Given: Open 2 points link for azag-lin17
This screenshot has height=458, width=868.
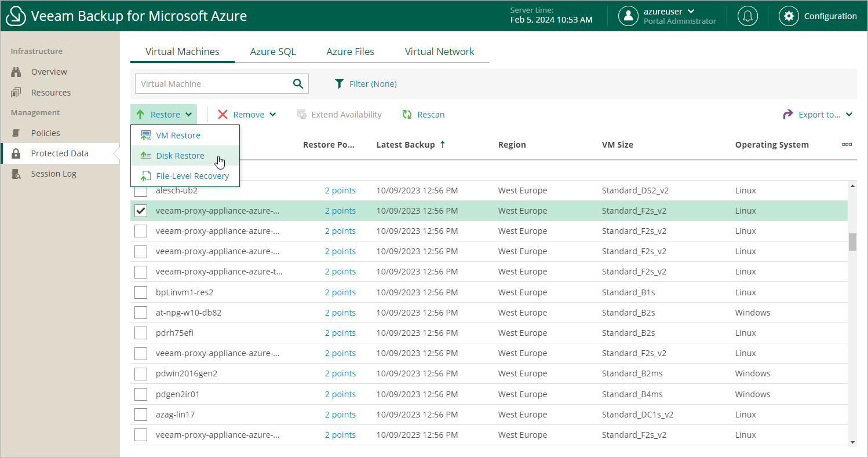Looking at the screenshot, I should [x=340, y=415].
